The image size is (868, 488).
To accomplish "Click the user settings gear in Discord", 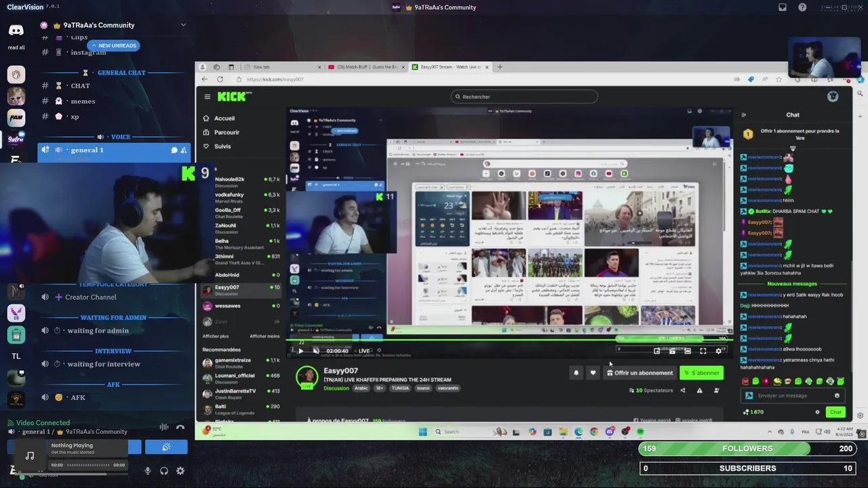I will [180, 470].
